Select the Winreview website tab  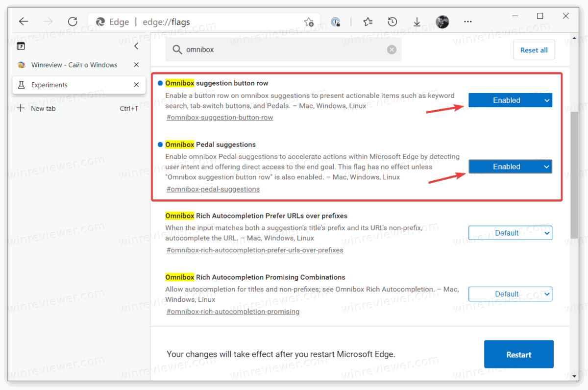click(69, 64)
